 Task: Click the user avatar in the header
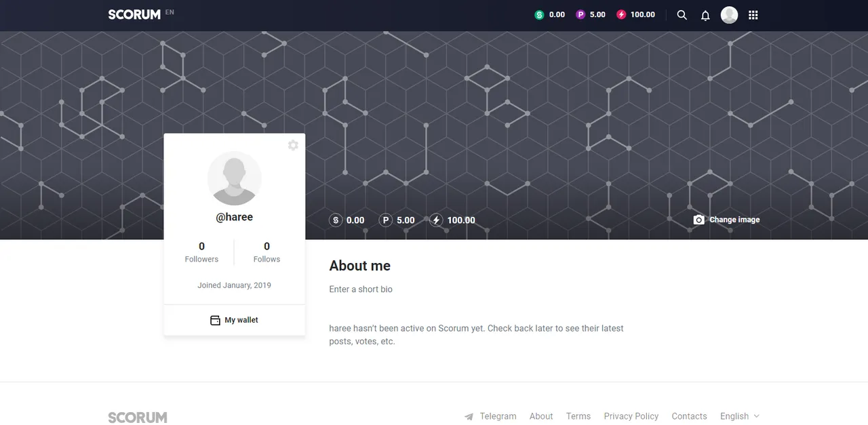pos(729,15)
